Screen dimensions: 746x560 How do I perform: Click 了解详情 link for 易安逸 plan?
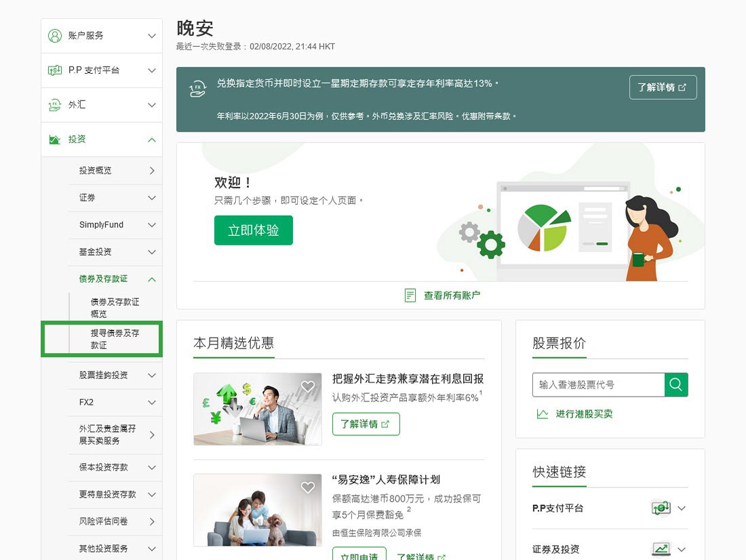click(420, 557)
